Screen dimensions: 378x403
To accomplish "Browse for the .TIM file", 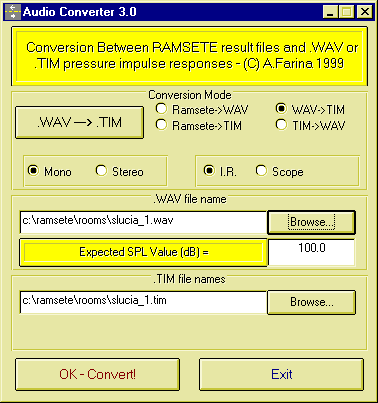I will pos(311,302).
